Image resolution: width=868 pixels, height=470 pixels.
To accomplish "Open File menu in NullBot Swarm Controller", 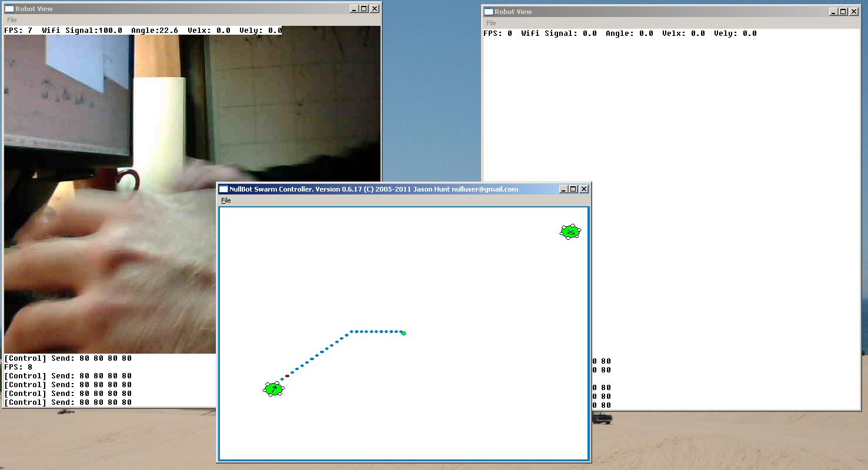I will (226, 200).
